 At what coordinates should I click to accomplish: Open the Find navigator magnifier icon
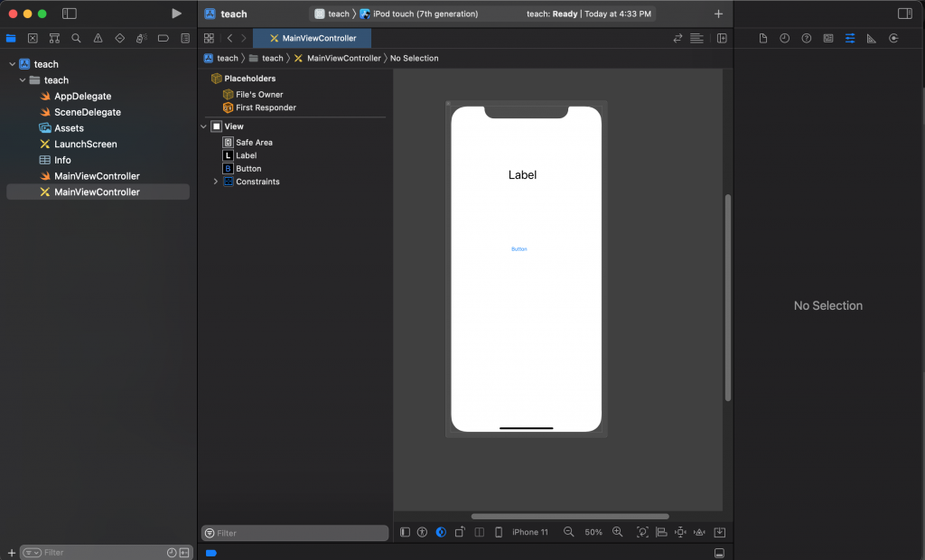(76, 39)
